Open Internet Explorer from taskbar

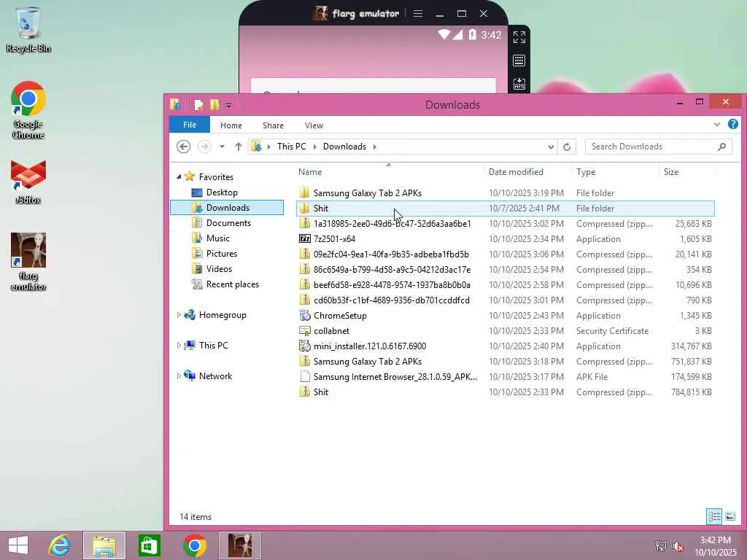click(x=60, y=545)
